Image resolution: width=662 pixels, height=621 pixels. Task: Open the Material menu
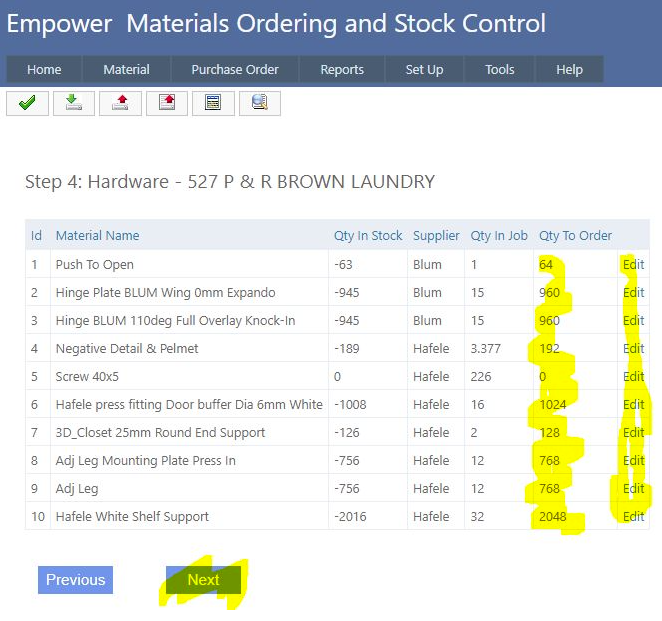[126, 69]
